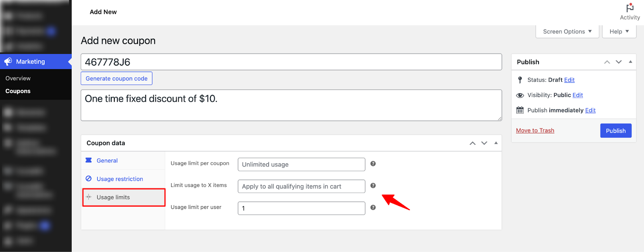Collapse the Coupon data panel triangle
Screen dimensions: 644x252
(496, 143)
